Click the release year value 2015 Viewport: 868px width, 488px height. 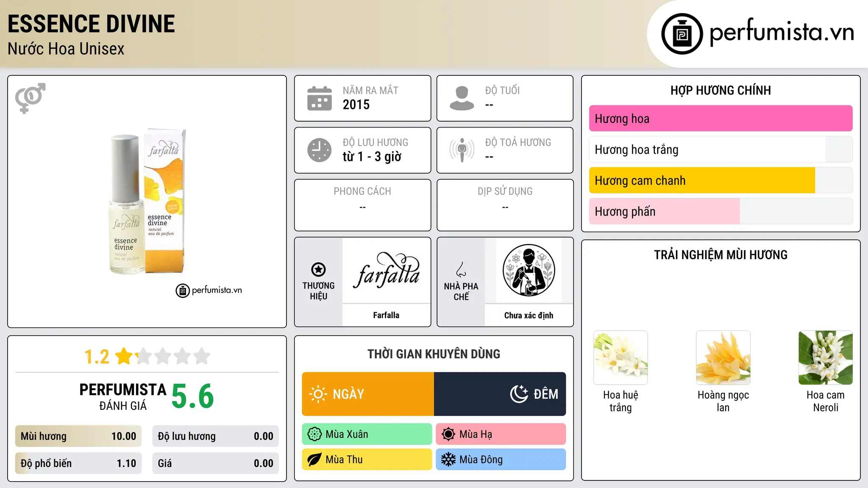(x=356, y=105)
